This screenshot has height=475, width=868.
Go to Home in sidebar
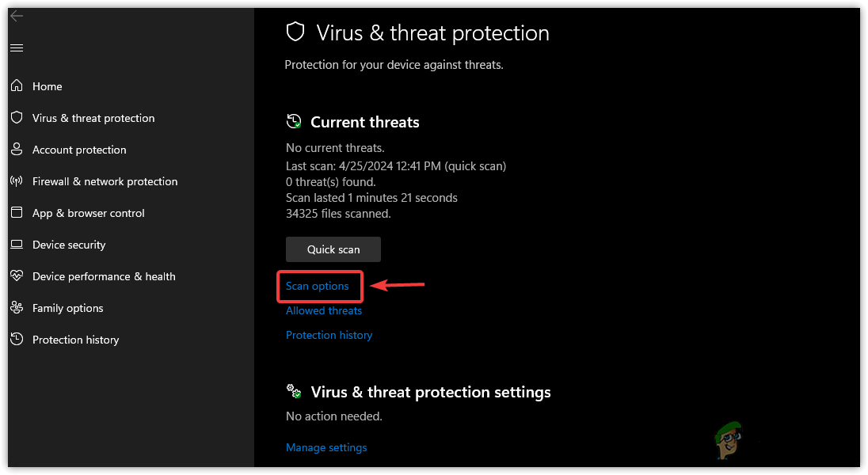click(x=48, y=86)
